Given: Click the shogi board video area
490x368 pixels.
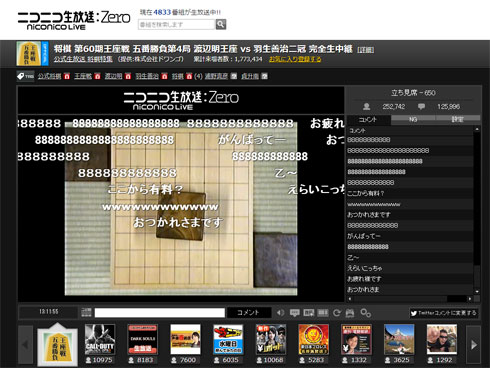Looking at the screenshot, I should pyautogui.click(x=181, y=208).
